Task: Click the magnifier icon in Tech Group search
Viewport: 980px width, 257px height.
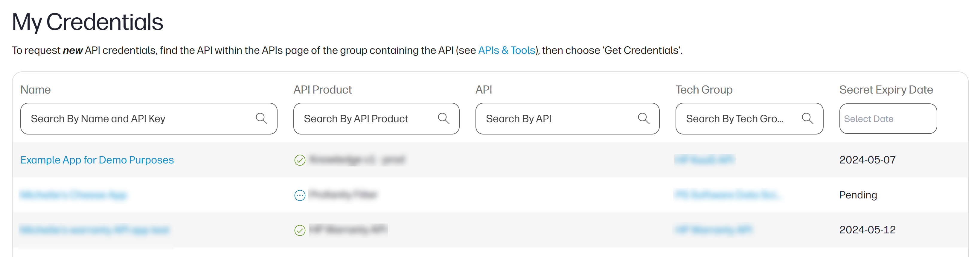Action: tap(808, 119)
